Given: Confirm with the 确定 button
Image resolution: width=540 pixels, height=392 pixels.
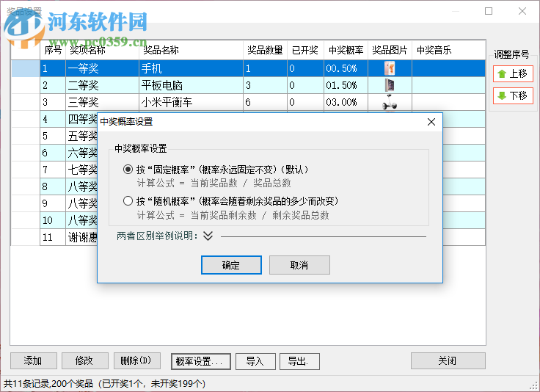Looking at the screenshot, I should (x=231, y=265).
